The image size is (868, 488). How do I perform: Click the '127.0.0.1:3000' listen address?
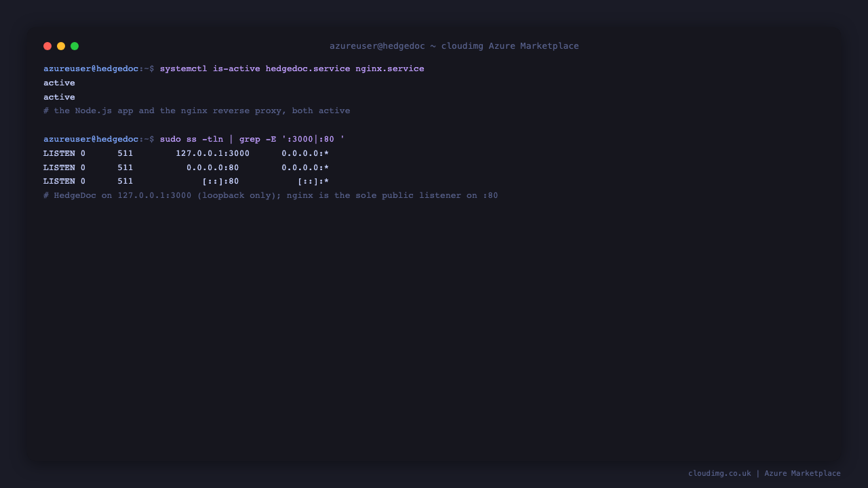pos(212,153)
